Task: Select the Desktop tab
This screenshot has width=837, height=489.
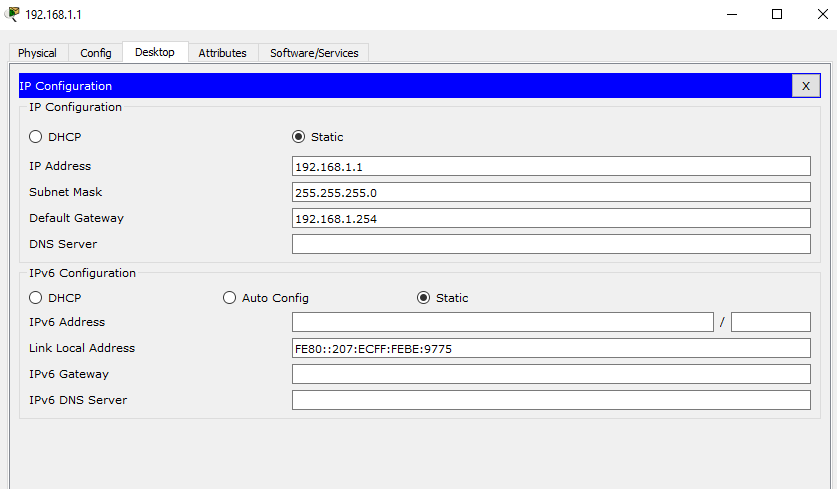Action: coord(155,52)
